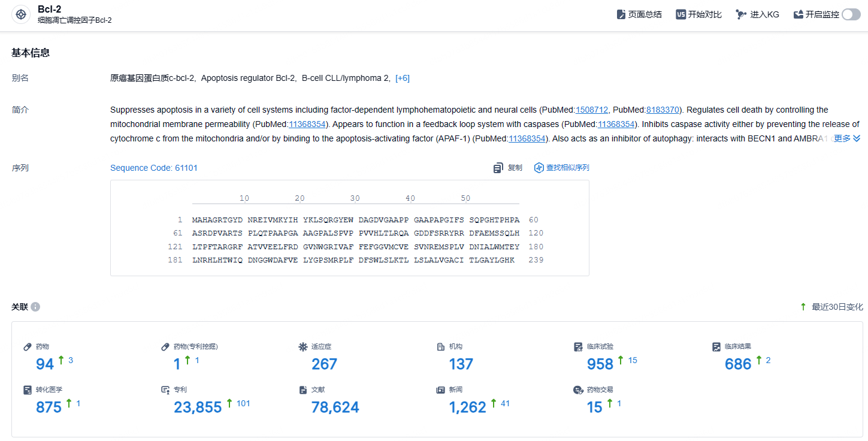This screenshot has width=868, height=441.
Task: Open the 药物交易 count 15
Action: click(x=594, y=407)
